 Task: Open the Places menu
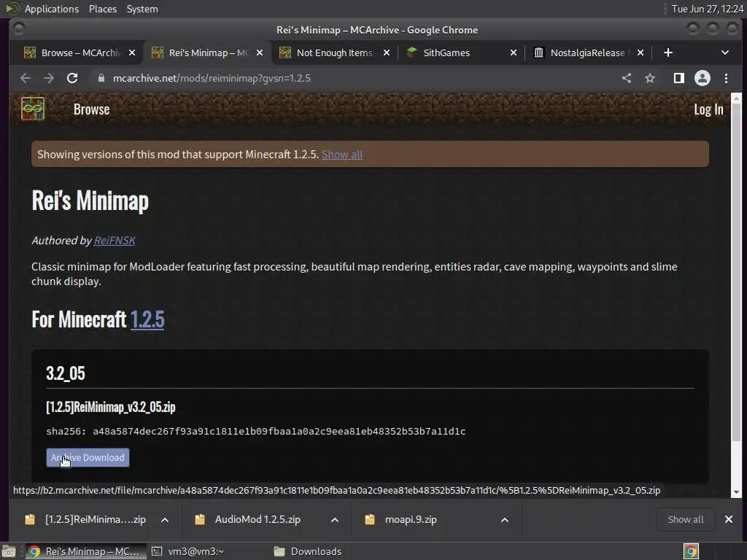(x=103, y=9)
